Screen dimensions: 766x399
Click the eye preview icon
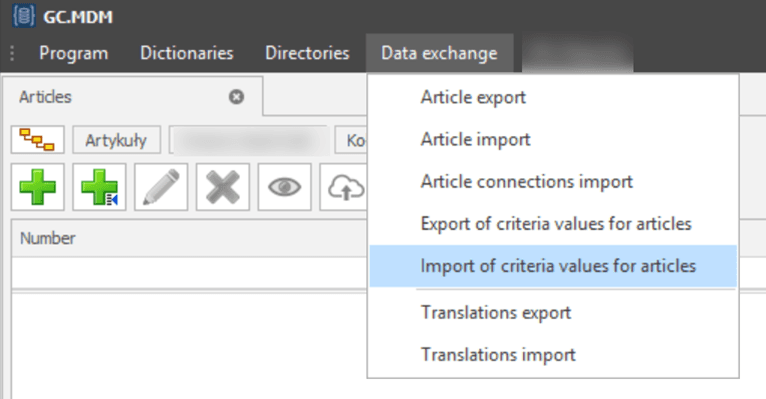[284, 187]
